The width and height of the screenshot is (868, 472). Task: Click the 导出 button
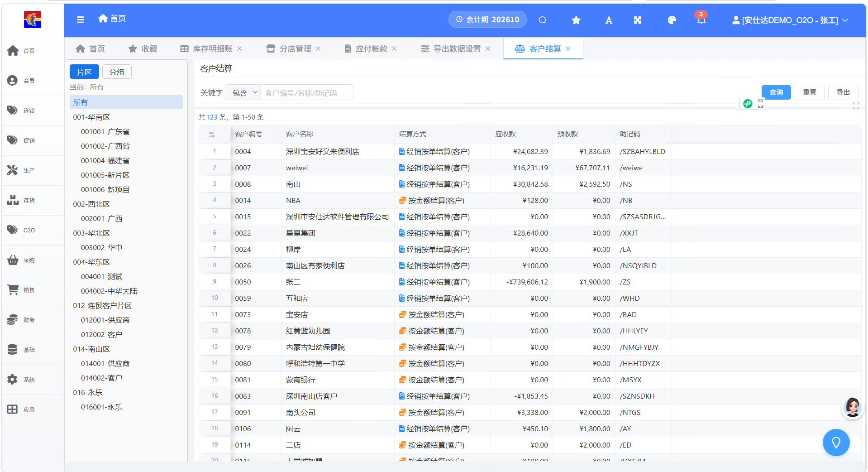click(x=843, y=92)
